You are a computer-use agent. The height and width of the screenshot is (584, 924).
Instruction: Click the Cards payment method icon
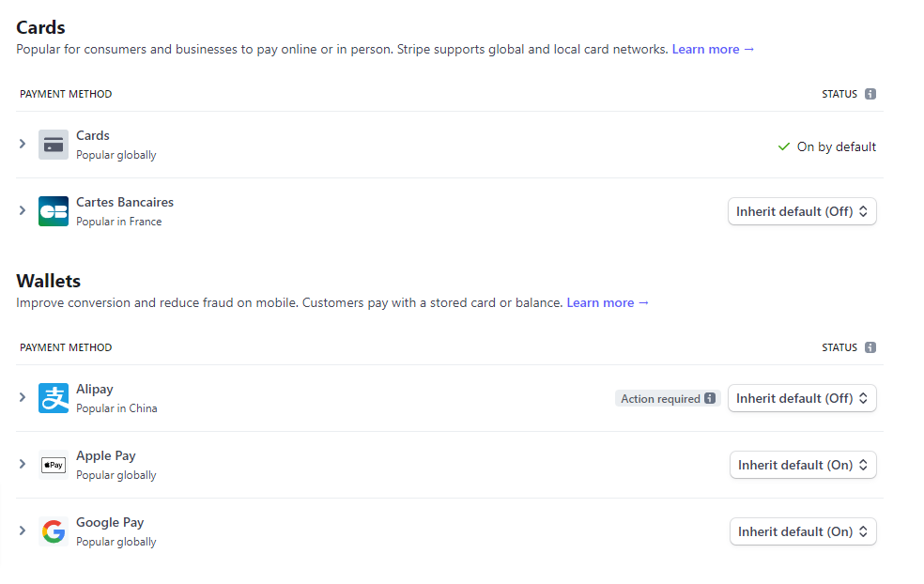(x=54, y=145)
